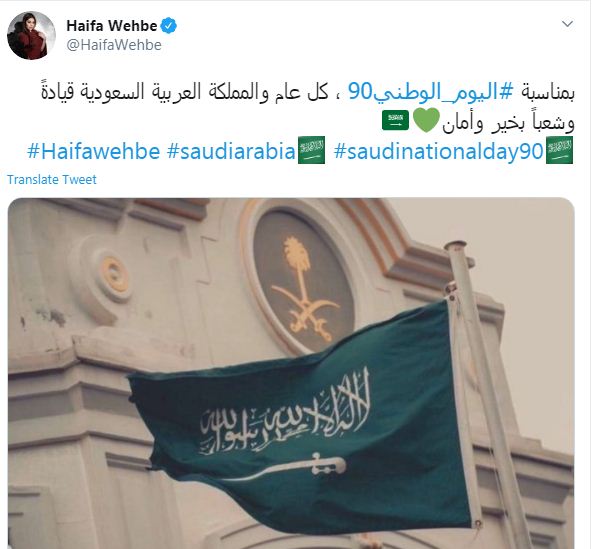The height and width of the screenshot is (549, 592).
Task: Click the flag emoji after #saudiarabia
Action: coord(311,150)
